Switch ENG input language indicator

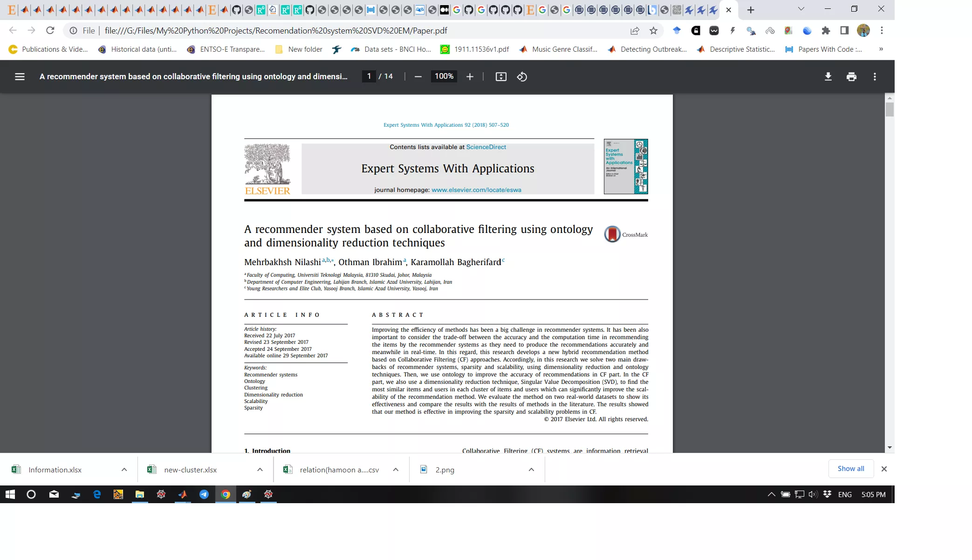[845, 494]
